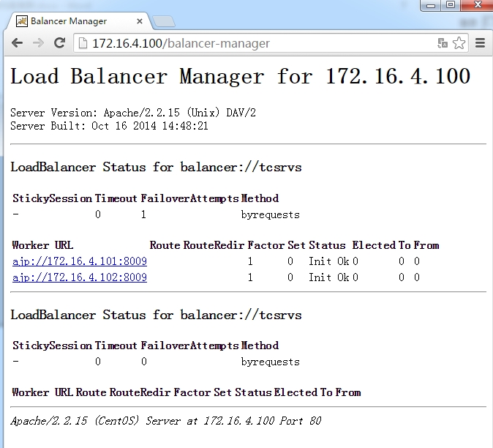
Task: Click the page info icon in address bar
Action: tap(83, 43)
